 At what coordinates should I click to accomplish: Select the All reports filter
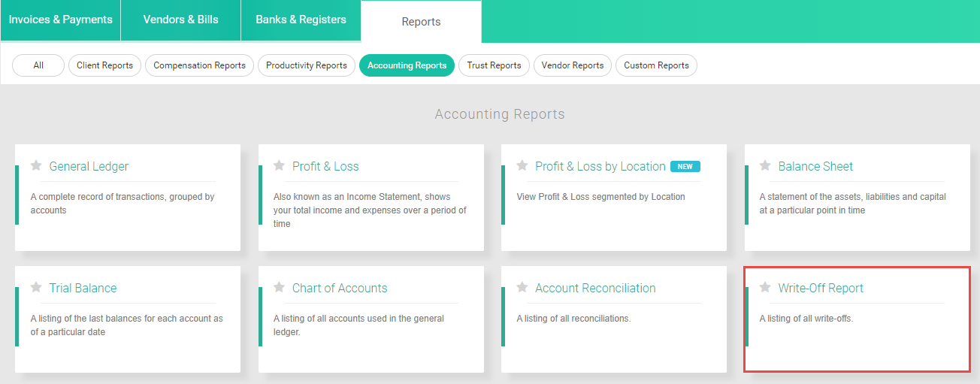[38, 65]
